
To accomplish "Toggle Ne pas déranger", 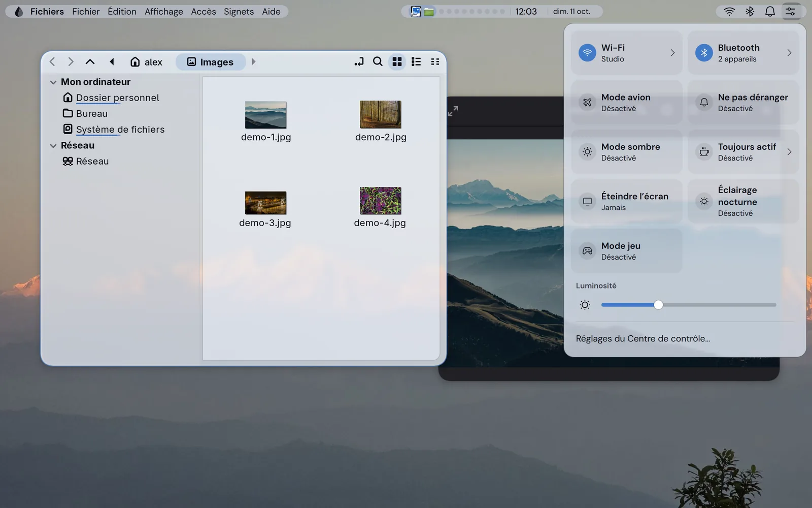I will [743, 103].
